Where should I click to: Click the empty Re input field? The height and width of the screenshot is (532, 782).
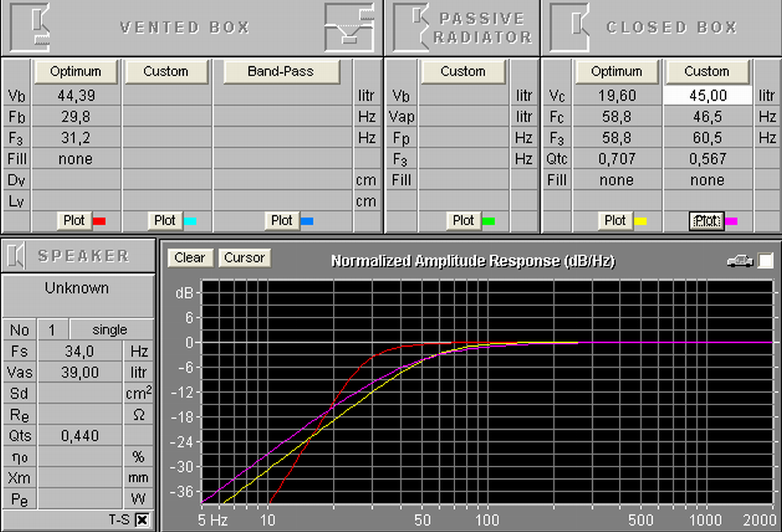coord(80,415)
